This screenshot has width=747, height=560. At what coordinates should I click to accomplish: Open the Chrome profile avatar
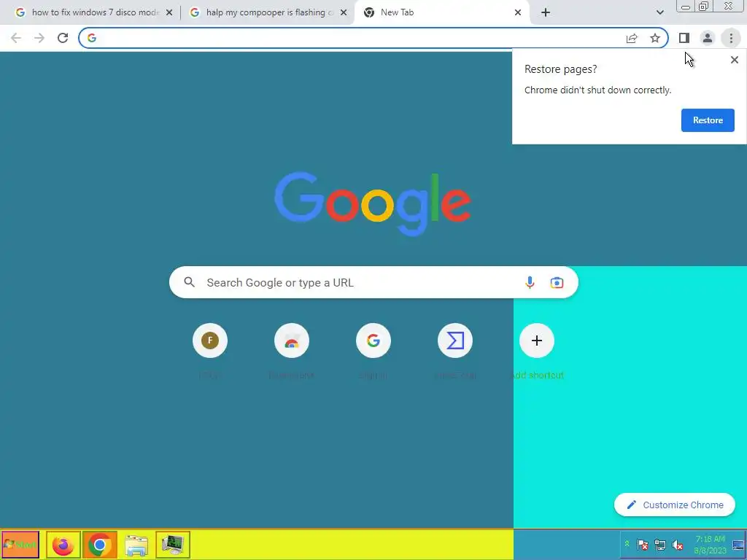click(x=708, y=38)
